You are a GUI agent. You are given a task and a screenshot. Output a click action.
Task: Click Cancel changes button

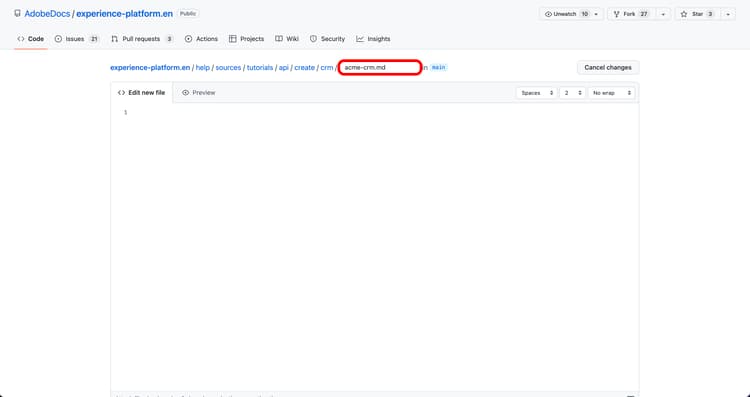coord(608,67)
